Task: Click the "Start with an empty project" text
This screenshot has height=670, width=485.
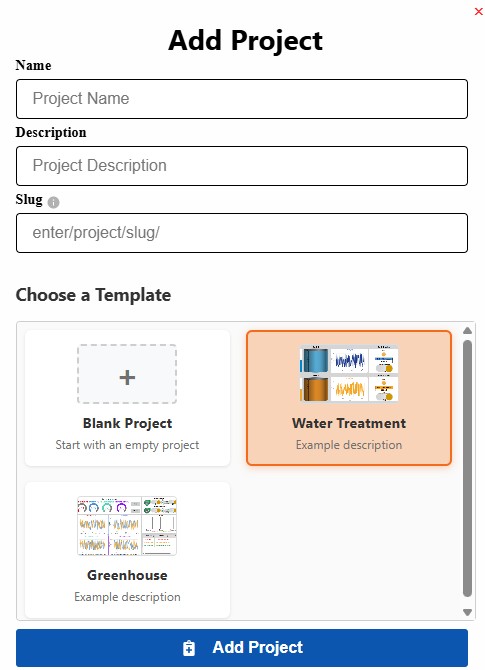Action: (127, 445)
